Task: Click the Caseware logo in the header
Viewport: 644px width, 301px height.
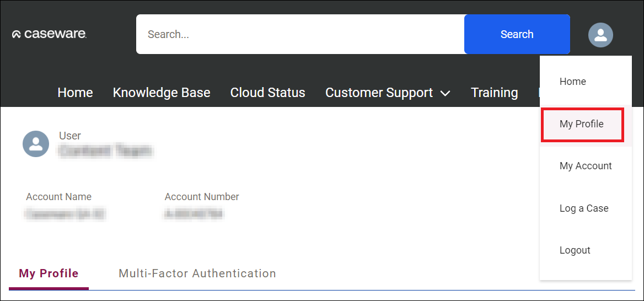Action: click(x=49, y=34)
